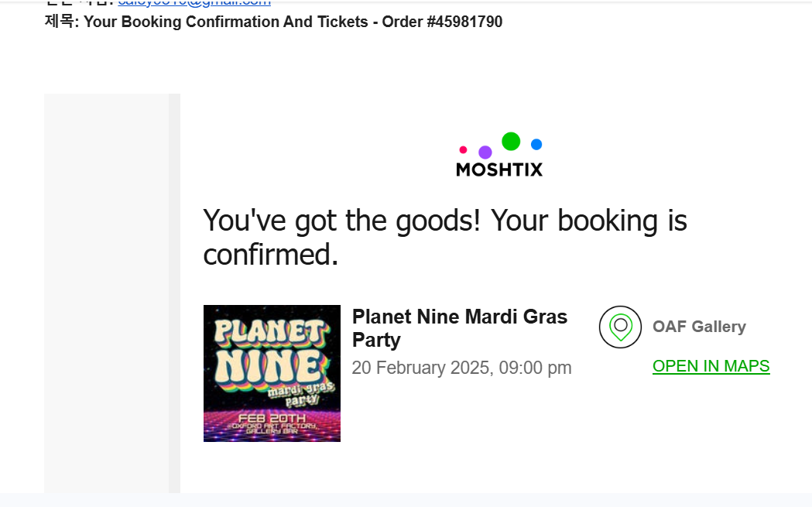This screenshot has height=507, width=812.
Task: Open the Planet Nine event poster
Action: pyautogui.click(x=272, y=373)
